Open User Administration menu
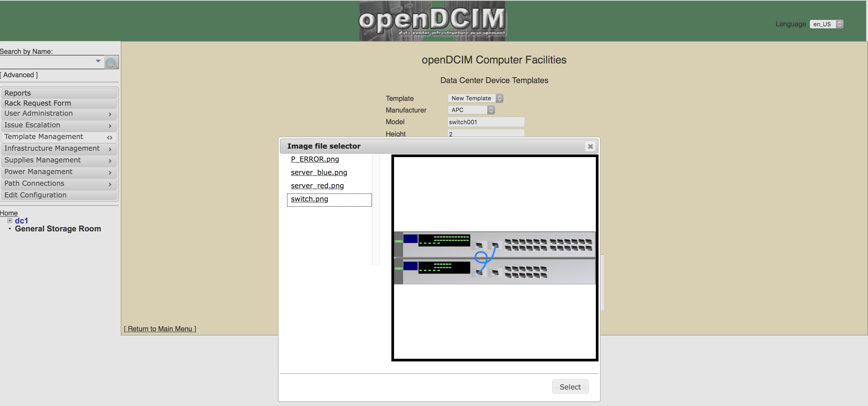 pos(59,114)
